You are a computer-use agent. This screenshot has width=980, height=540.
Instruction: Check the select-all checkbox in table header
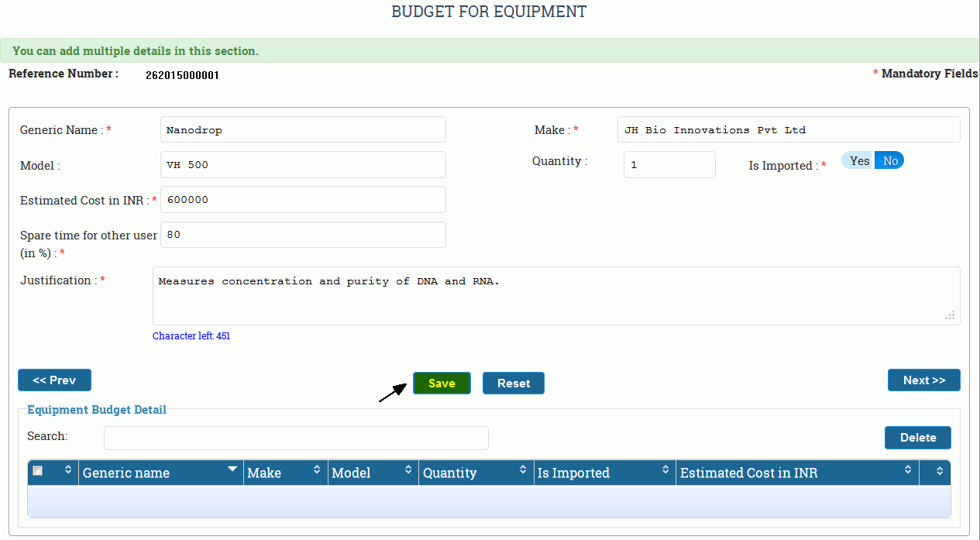click(x=38, y=471)
